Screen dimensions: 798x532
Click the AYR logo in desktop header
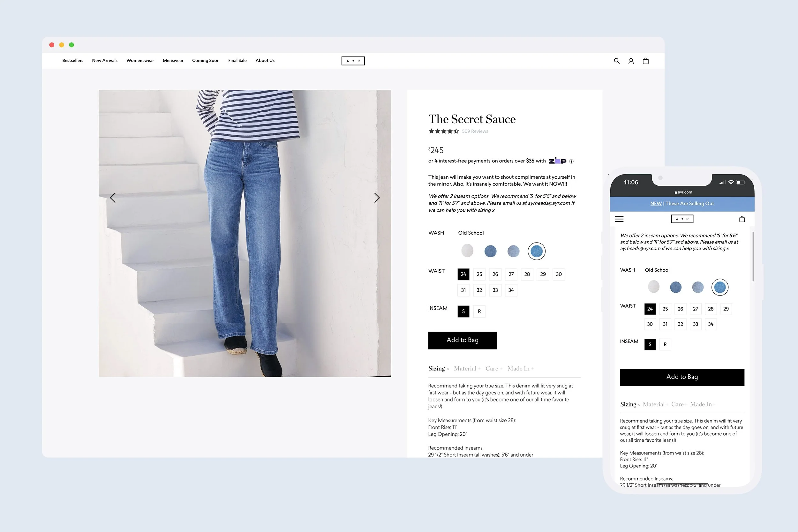coord(353,61)
